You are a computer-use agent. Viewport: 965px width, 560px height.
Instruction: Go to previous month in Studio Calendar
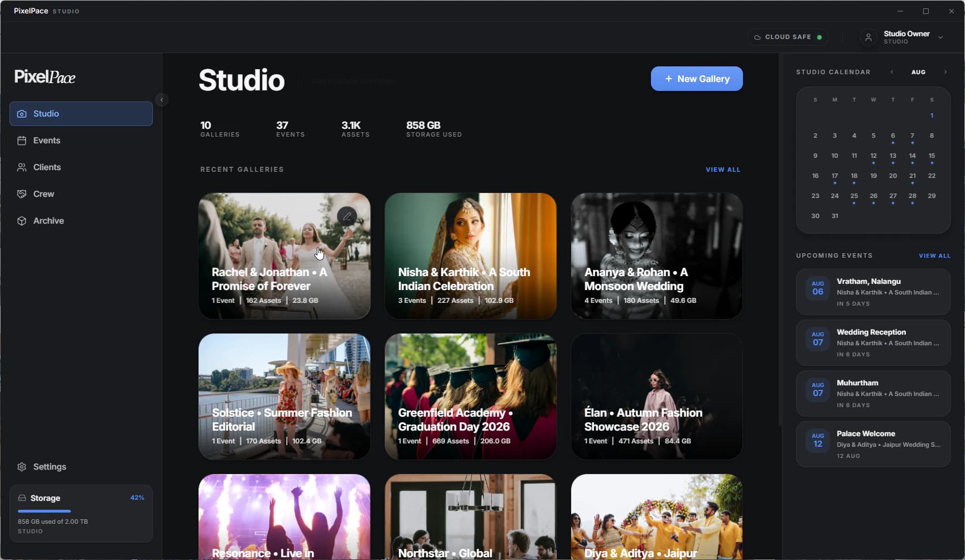[x=892, y=72]
